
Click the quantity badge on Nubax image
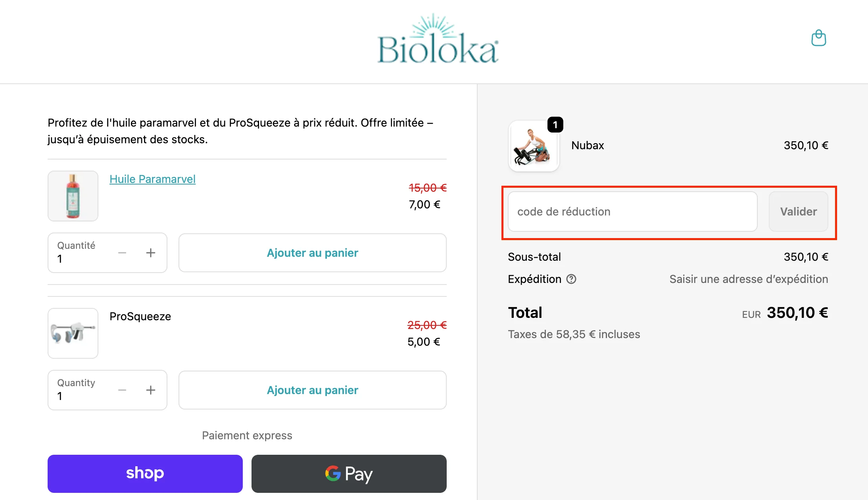click(x=555, y=125)
